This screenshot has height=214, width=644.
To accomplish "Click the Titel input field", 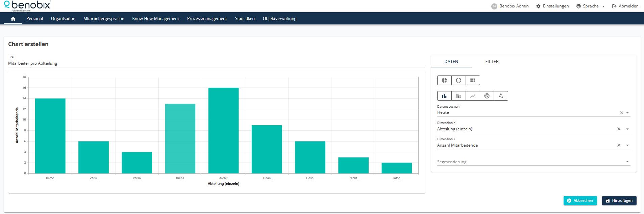I will [x=216, y=63].
